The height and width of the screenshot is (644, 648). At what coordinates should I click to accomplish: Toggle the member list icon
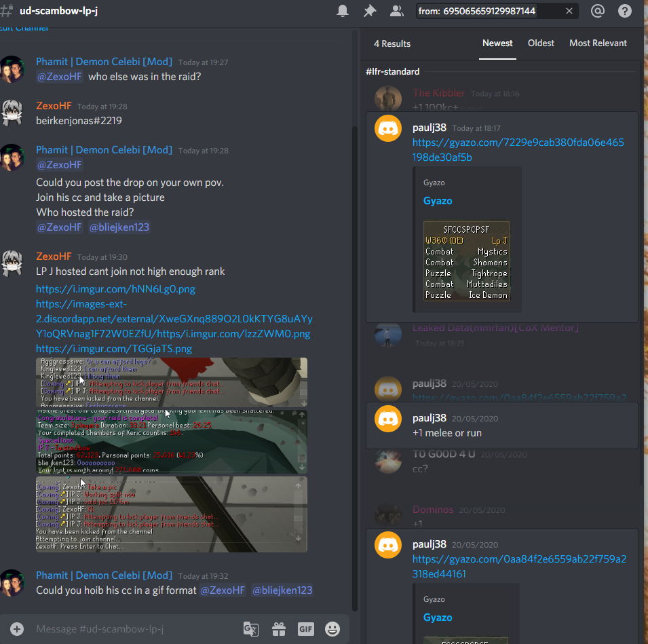coord(397,11)
